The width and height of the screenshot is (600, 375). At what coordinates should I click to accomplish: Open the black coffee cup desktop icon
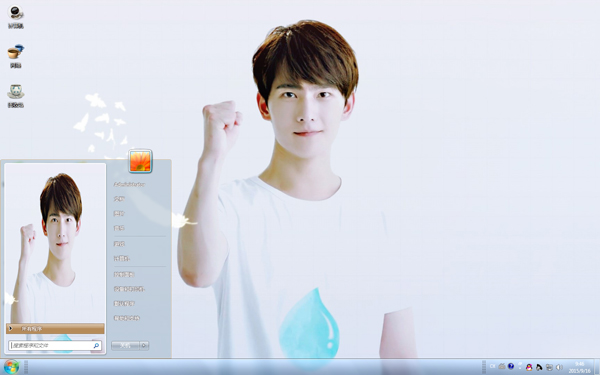16,17
